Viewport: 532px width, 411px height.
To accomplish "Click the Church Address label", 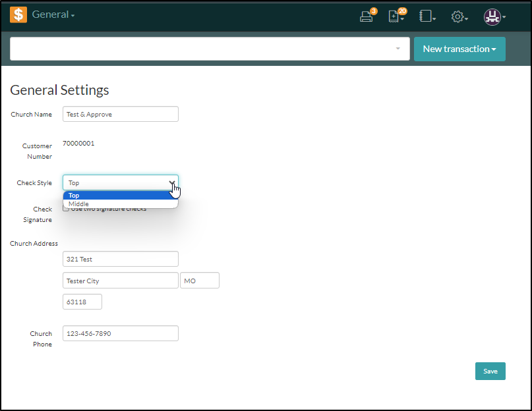I will tap(34, 244).
